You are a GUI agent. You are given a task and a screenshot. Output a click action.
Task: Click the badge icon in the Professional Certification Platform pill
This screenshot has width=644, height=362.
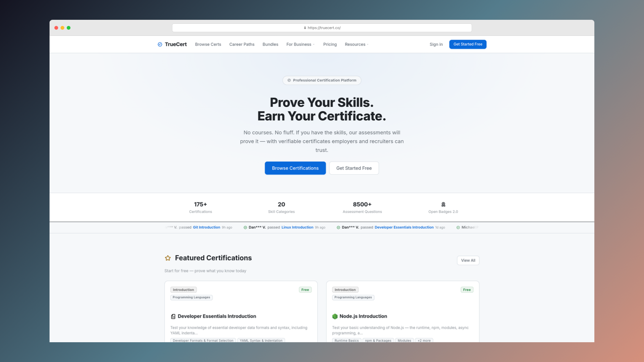(289, 80)
